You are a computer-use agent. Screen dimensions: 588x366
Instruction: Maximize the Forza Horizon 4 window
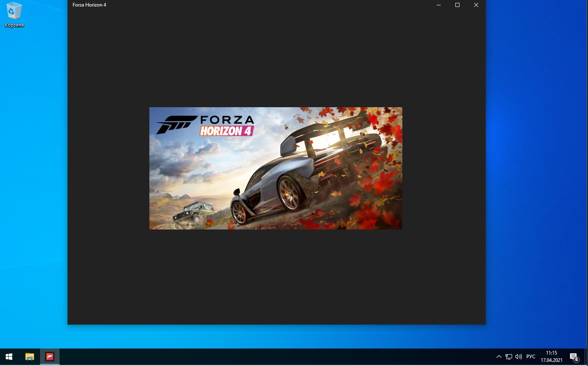point(457,5)
